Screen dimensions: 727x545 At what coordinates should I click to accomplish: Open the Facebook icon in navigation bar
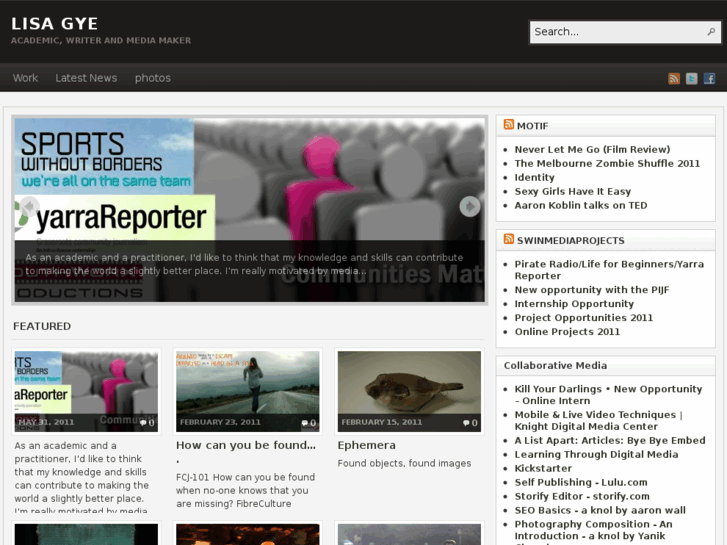[709, 78]
